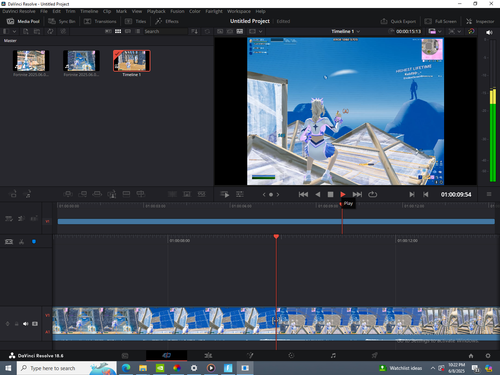Click the Place on Top icon
Screen dimensions: 500x375
pos(126,194)
